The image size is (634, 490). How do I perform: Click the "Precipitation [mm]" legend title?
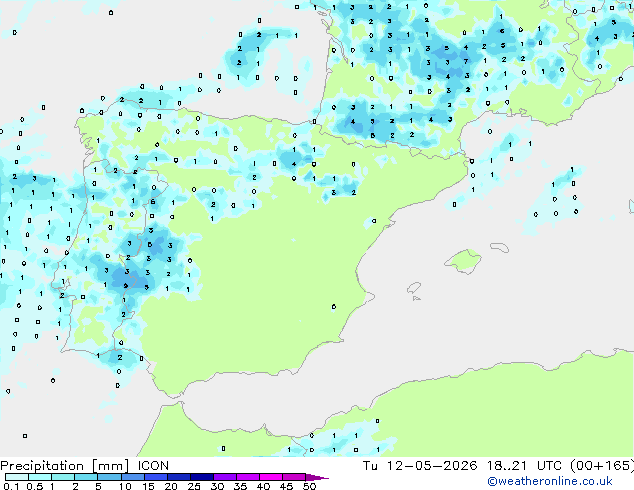[65, 466]
